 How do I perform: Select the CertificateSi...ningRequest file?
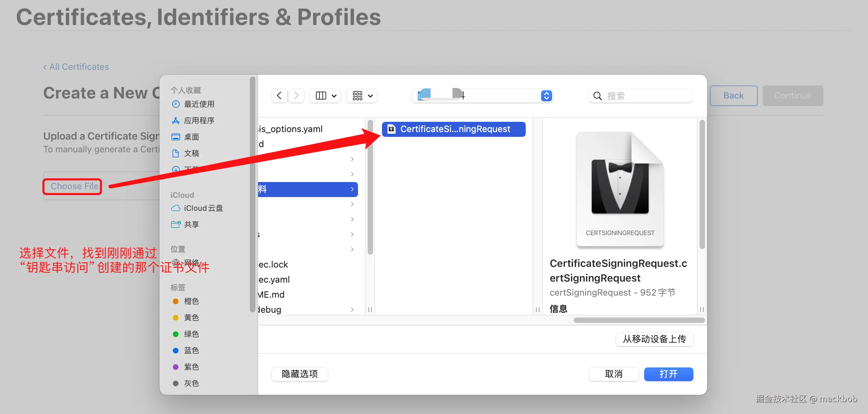coord(454,129)
